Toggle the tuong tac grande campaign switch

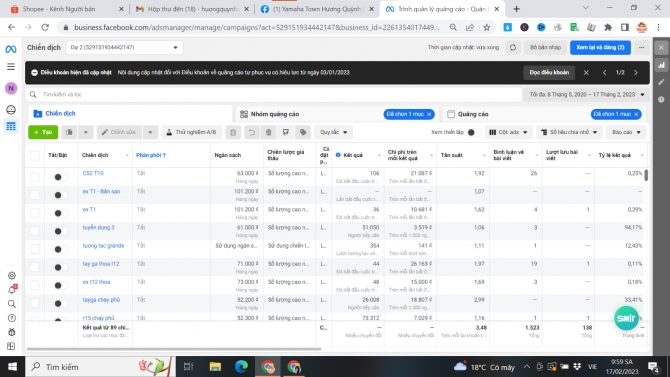point(60,249)
